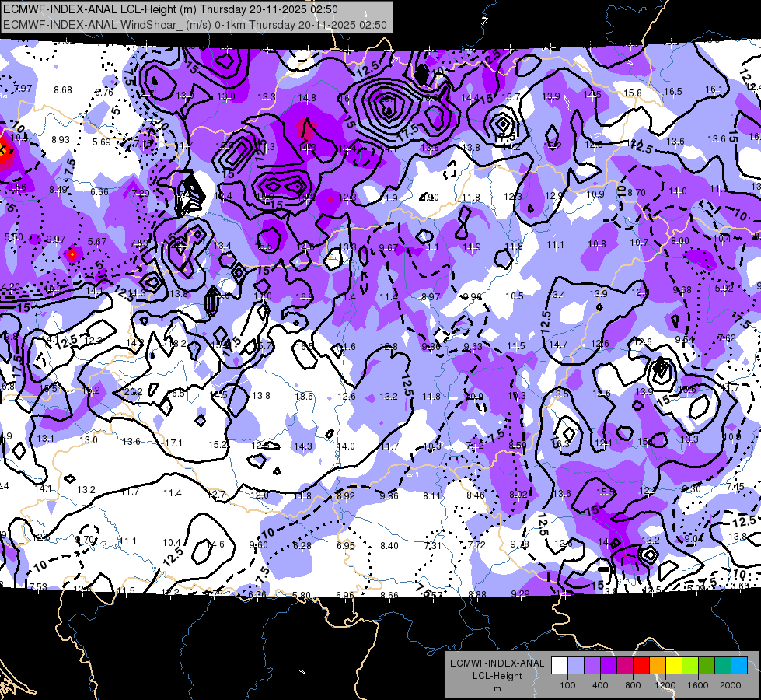Click the 17.1 wind shear value
The height and width of the screenshot is (700, 761).
pos(173,443)
